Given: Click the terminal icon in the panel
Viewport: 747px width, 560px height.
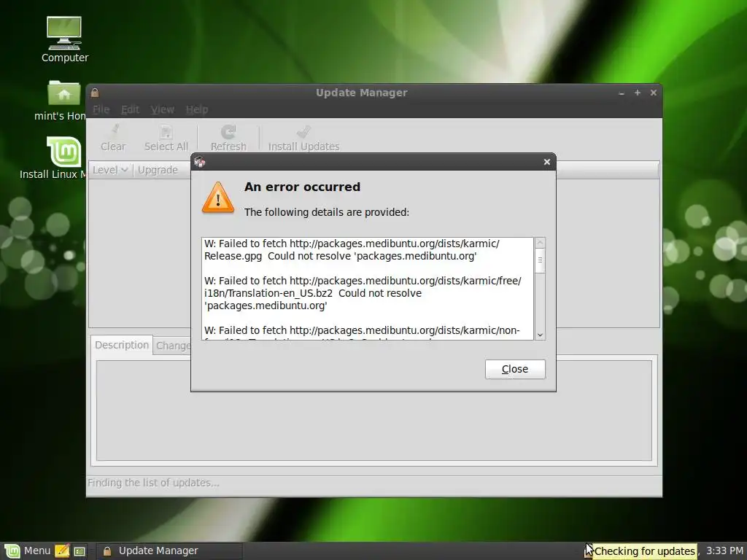Looking at the screenshot, I should click(80, 551).
